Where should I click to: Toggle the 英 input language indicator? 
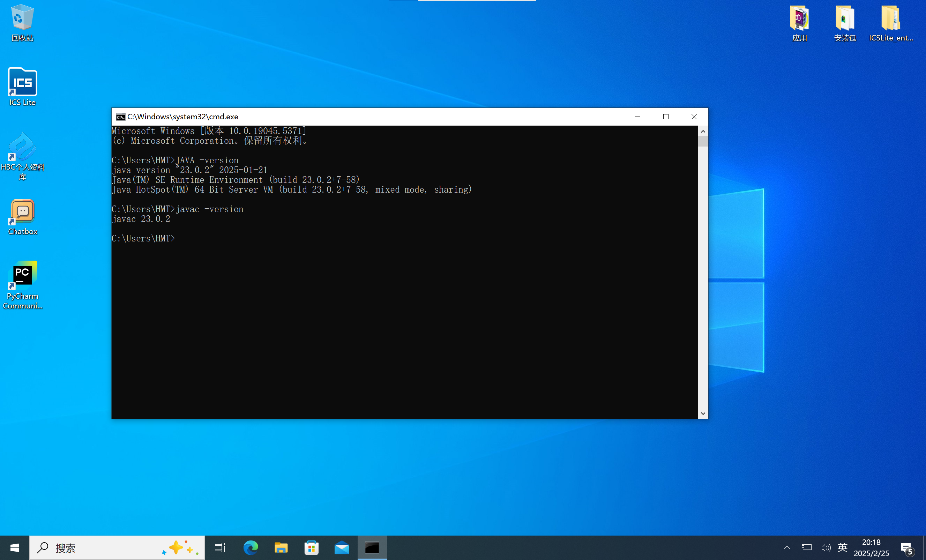842,547
